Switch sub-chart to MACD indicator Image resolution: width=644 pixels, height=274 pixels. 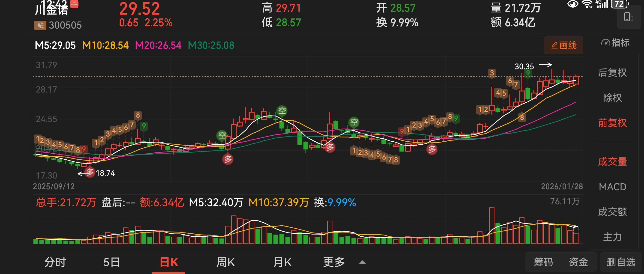[x=612, y=187]
